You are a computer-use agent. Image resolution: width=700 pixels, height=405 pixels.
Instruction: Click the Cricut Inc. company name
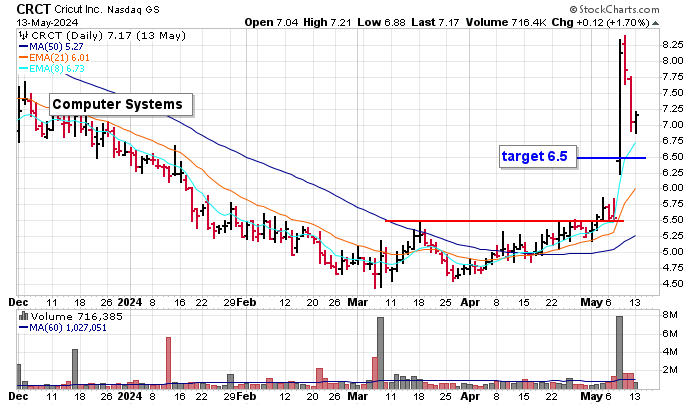click(79, 9)
